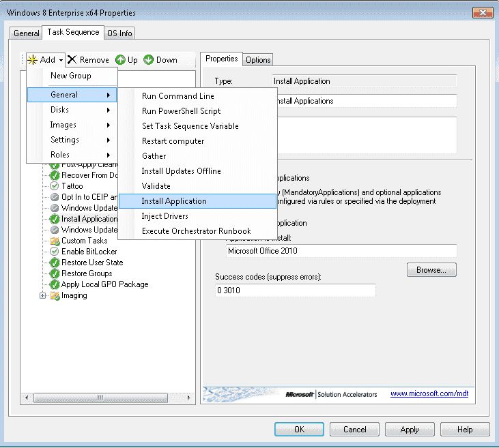The image size is (499, 448).
Task: Choose Install Updates Offline
Action: [x=197, y=171]
